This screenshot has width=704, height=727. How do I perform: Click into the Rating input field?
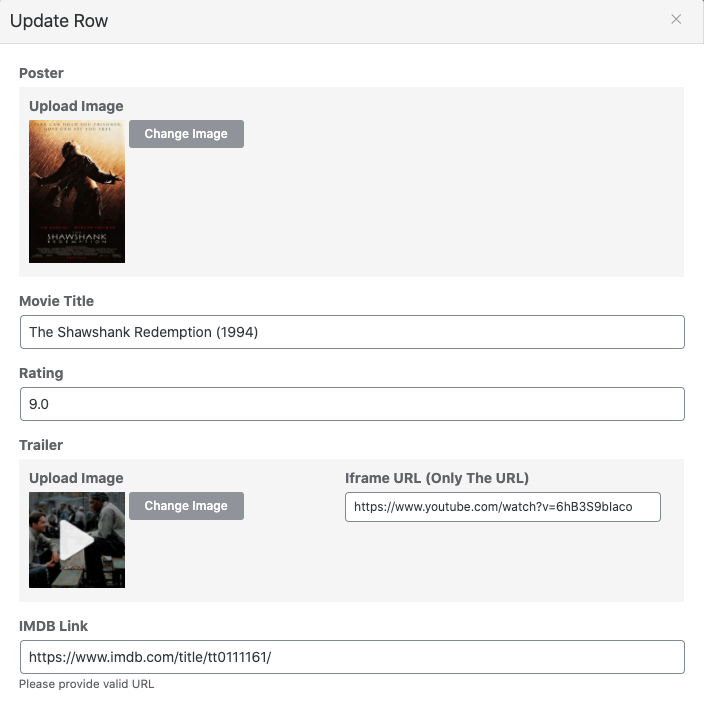[x=352, y=404]
